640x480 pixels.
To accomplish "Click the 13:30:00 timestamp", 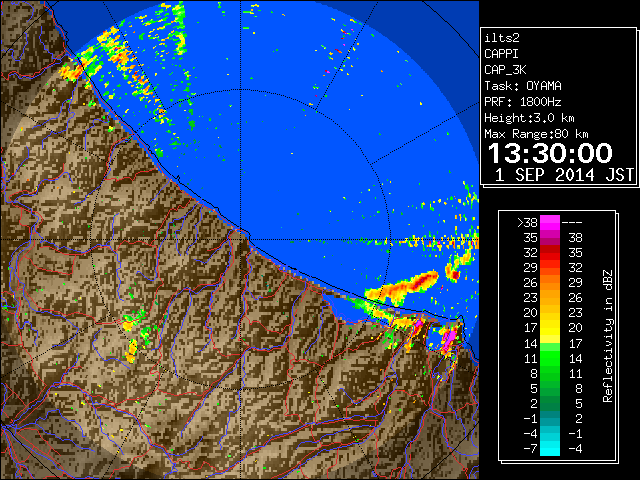I will pyautogui.click(x=550, y=153).
